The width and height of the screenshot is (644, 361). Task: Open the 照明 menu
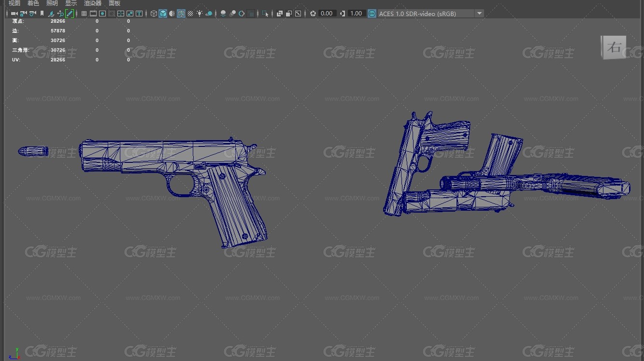52,3
